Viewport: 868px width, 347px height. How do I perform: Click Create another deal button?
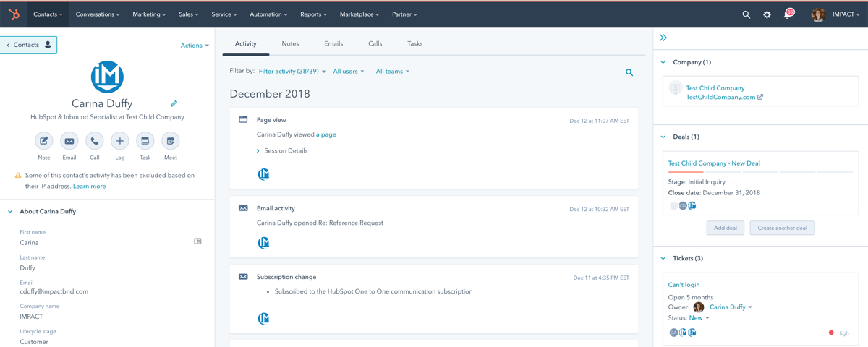782,228
